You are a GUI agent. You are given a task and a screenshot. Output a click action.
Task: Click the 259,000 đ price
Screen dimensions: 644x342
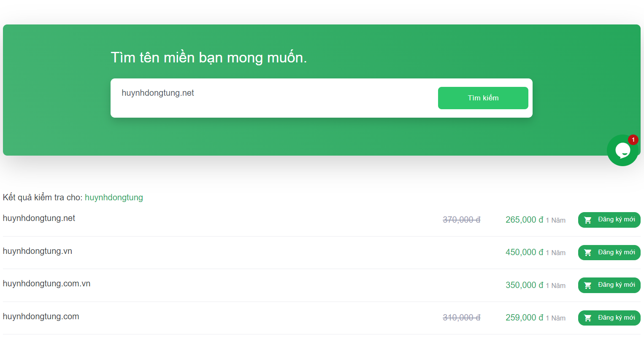click(525, 318)
